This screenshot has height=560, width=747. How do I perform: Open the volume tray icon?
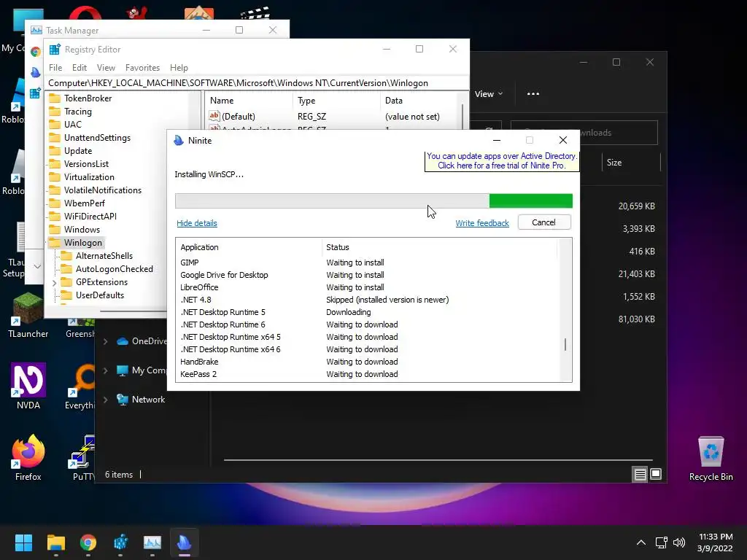tap(679, 542)
